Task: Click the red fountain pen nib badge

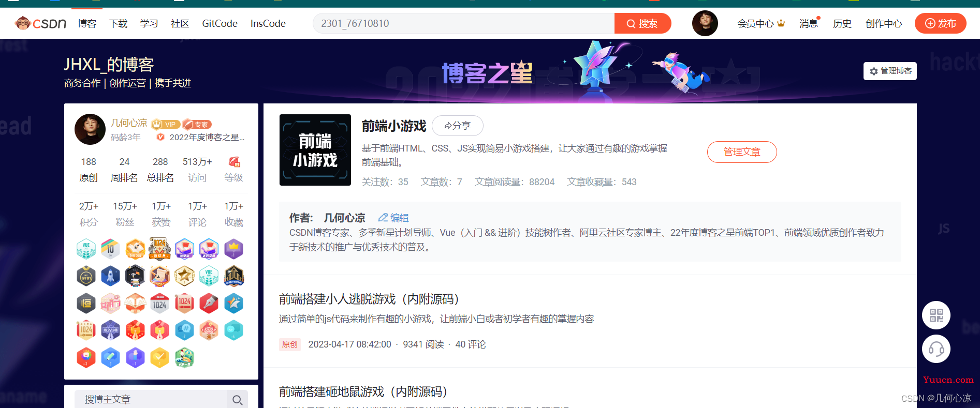Action: (209, 303)
